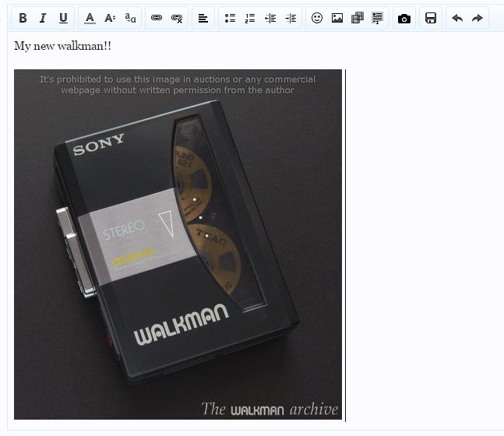Toggle italic formatting
This screenshot has height=436, width=504.
[43, 18]
